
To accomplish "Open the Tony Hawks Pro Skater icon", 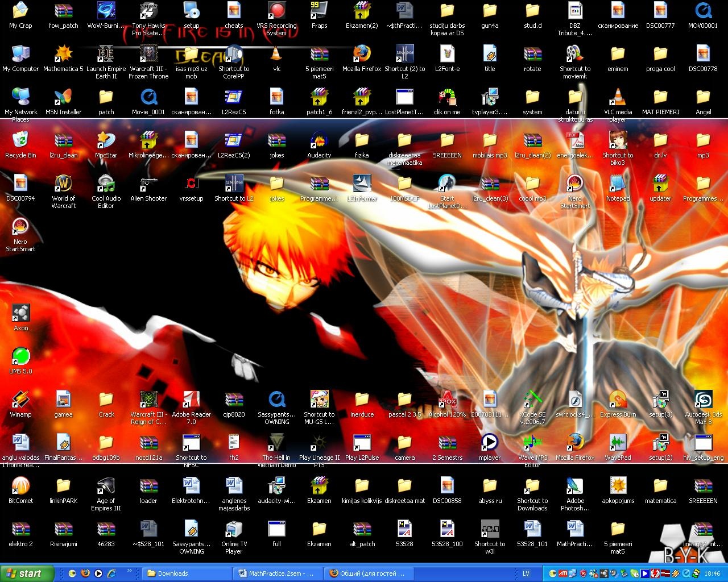I will 148,11.
